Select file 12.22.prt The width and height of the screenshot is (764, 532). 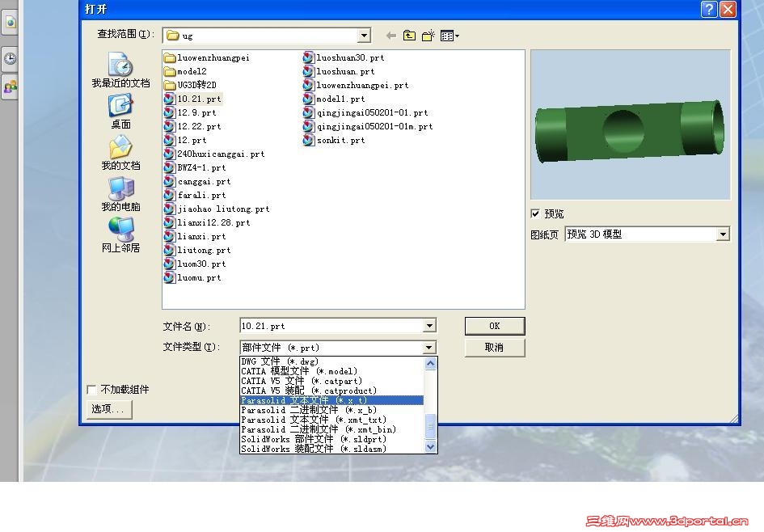coord(193,126)
